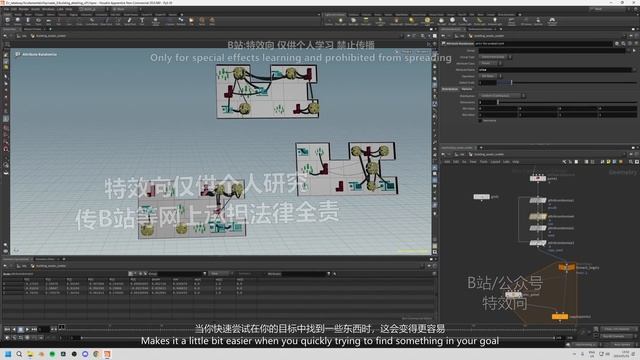This screenshot has height=360, width=640.
Task: Select the Metaball shelf tool
Action: coord(181,21)
